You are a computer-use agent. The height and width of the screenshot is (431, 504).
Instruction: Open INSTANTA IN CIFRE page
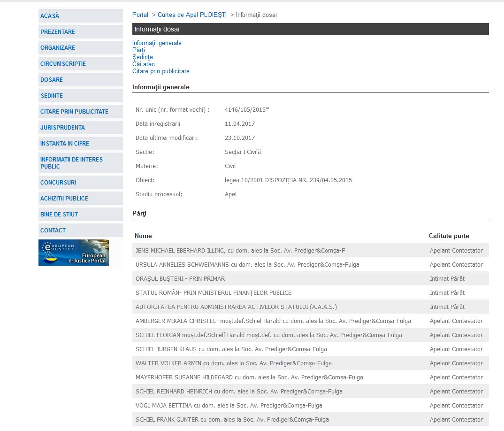coord(64,144)
